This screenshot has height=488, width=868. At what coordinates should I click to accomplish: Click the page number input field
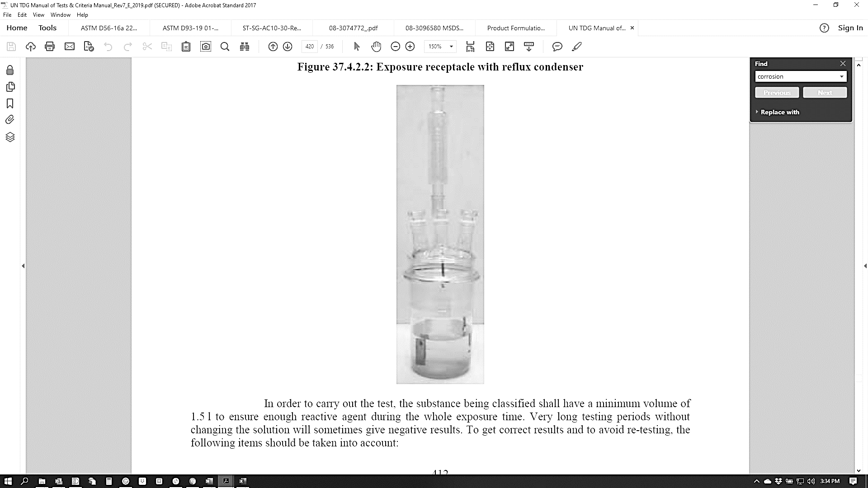coord(310,47)
